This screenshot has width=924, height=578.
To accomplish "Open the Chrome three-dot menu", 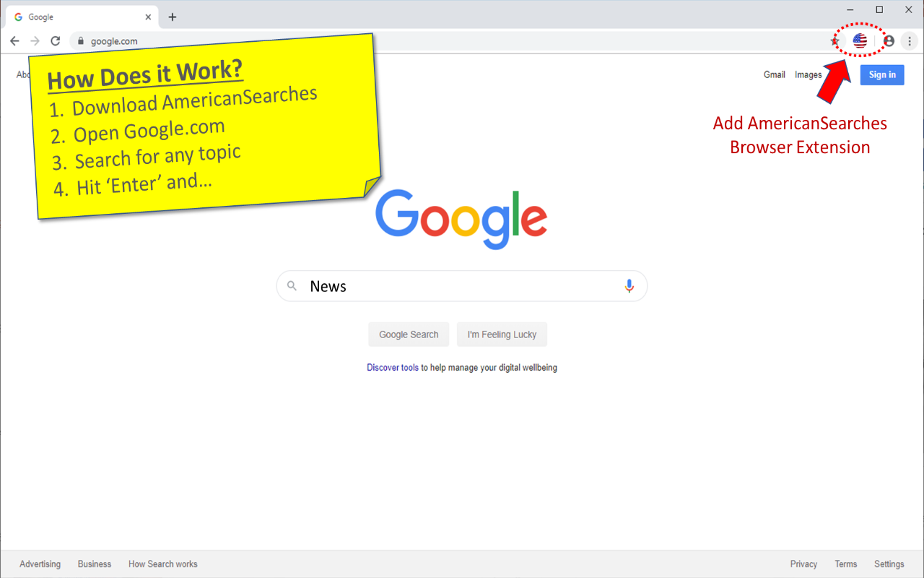I will 909,40.
